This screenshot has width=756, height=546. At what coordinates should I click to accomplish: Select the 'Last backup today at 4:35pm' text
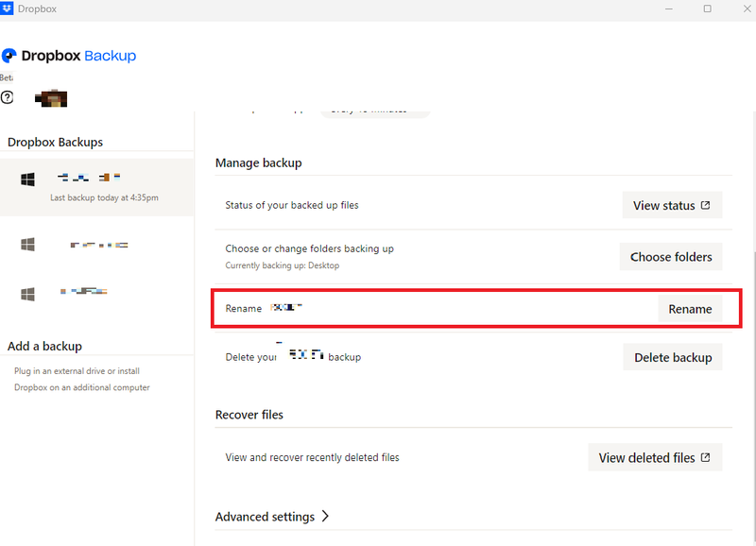click(x=104, y=197)
